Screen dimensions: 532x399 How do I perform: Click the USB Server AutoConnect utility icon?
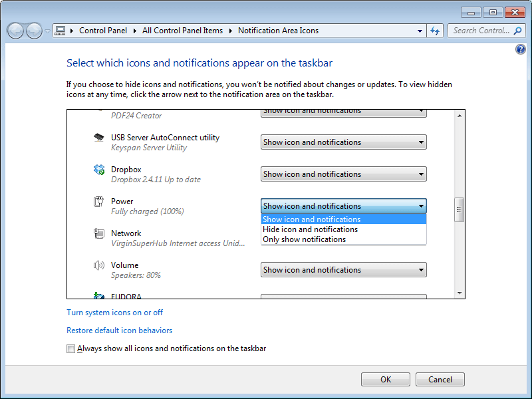pyautogui.click(x=98, y=138)
